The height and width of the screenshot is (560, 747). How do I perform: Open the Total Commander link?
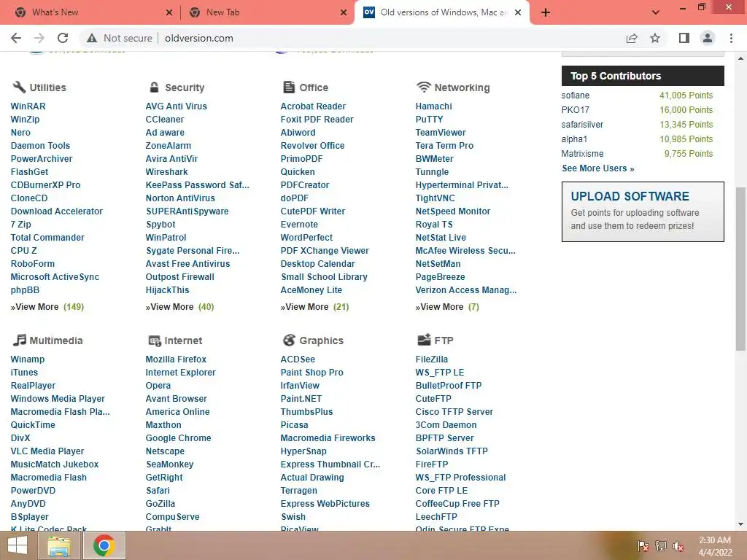pyautogui.click(x=47, y=238)
